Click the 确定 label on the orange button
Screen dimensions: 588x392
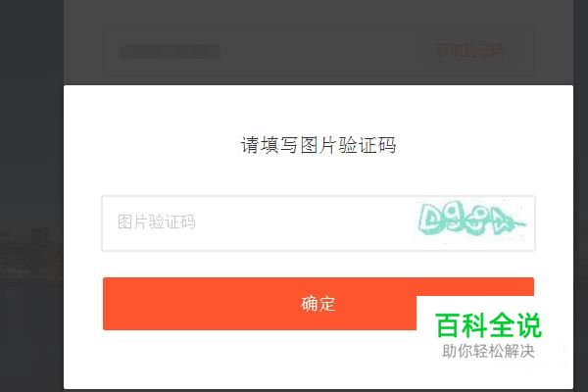click(318, 304)
